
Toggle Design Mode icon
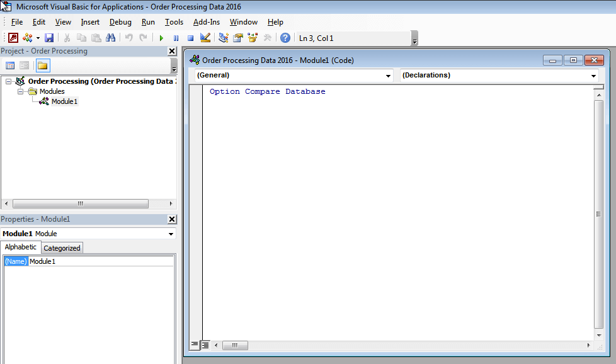(205, 38)
